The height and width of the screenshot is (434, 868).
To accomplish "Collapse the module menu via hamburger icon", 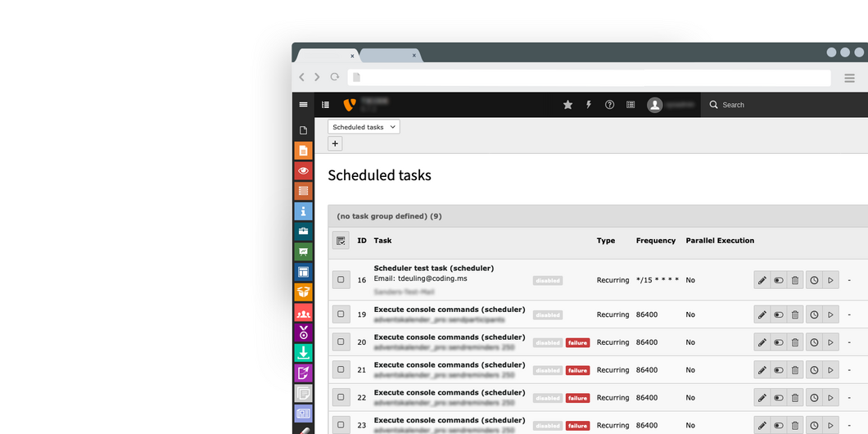I will [x=303, y=105].
